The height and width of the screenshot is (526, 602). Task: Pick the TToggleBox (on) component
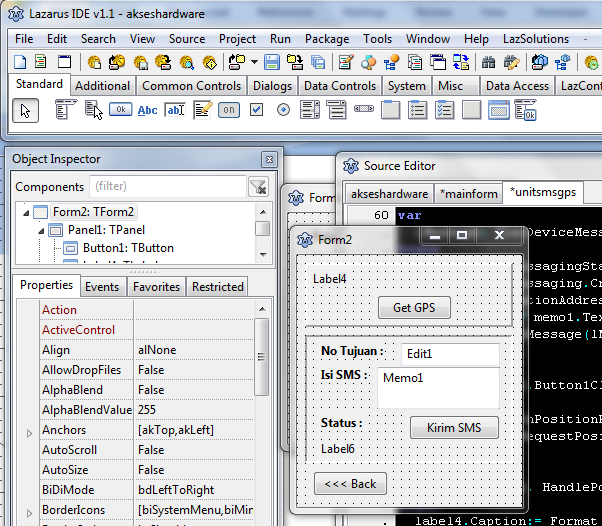click(229, 110)
